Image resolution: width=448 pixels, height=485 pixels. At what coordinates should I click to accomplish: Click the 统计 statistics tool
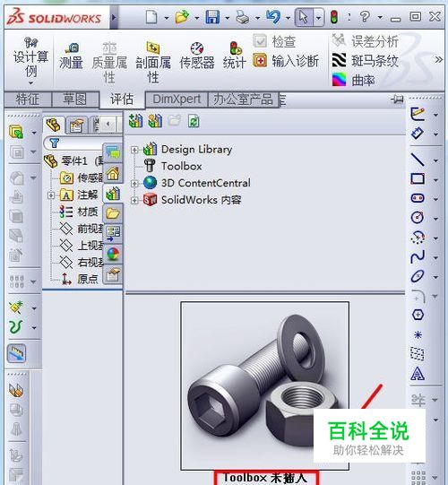(235, 56)
